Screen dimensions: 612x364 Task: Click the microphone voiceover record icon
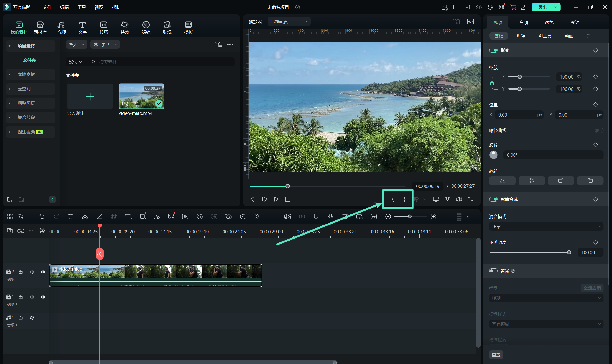click(x=330, y=216)
